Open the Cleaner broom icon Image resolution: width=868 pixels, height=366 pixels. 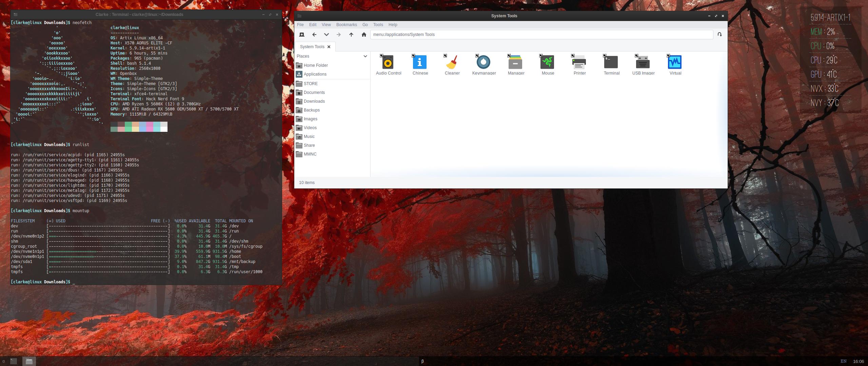(x=452, y=63)
